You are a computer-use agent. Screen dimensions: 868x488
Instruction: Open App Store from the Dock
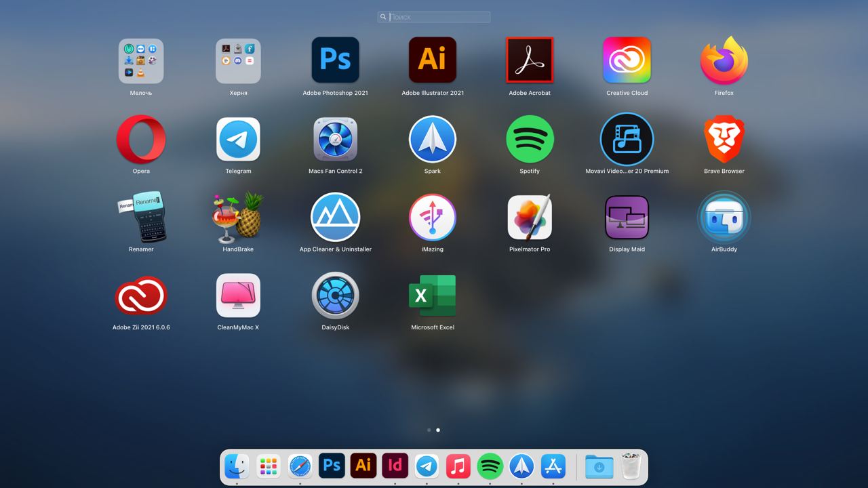pyautogui.click(x=553, y=466)
